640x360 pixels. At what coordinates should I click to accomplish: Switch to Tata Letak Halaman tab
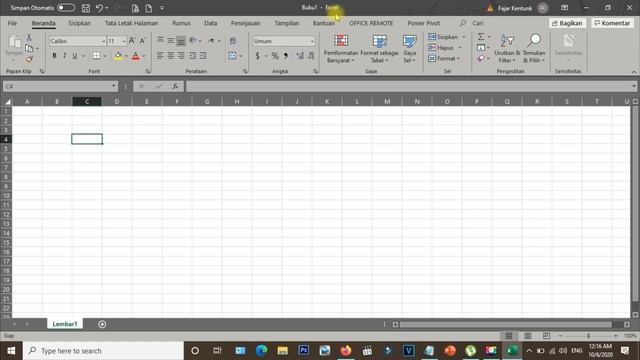click(131, 23)
